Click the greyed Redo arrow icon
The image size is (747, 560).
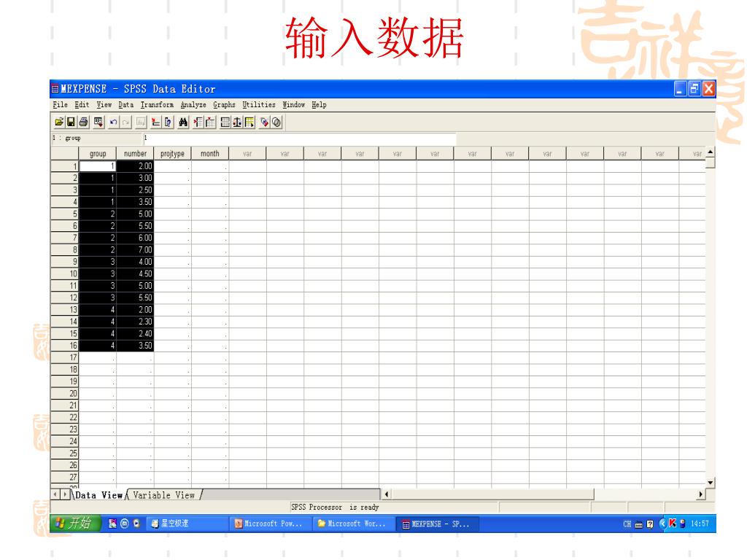pyautogui.click(x=125, y=122)
